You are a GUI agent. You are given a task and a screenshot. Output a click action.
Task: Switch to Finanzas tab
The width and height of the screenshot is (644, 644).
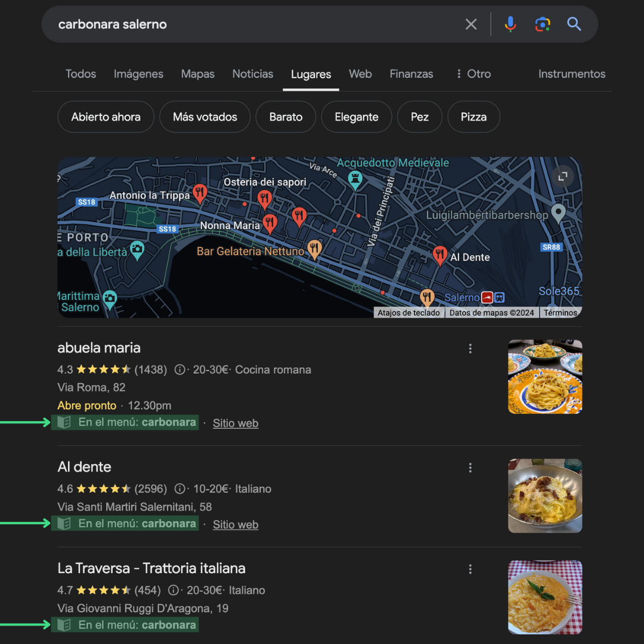[411, 74]
